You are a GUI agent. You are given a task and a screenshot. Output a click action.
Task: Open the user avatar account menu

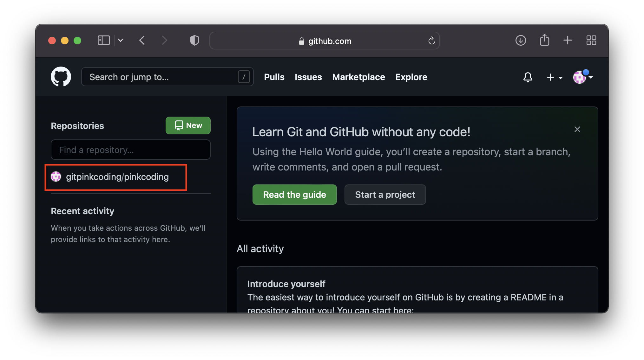pos(583,77)
